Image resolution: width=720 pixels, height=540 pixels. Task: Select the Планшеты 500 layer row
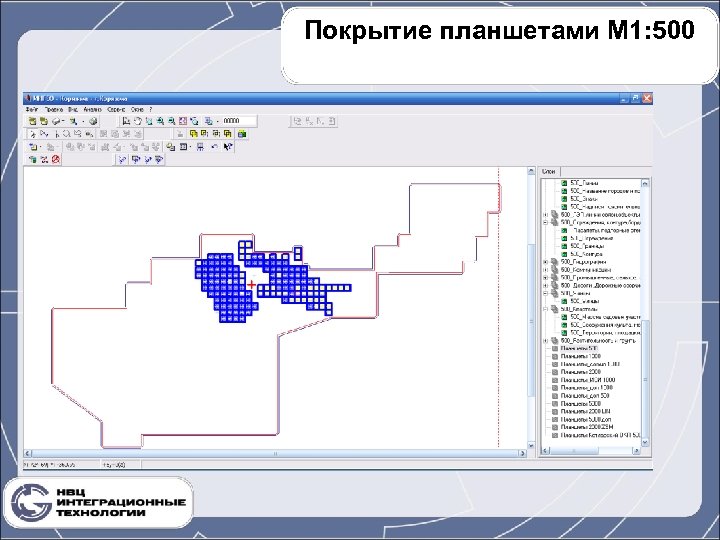580,349
